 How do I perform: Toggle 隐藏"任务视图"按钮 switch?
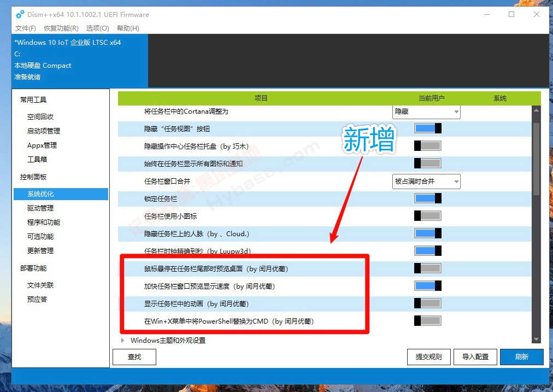point(428,128)
